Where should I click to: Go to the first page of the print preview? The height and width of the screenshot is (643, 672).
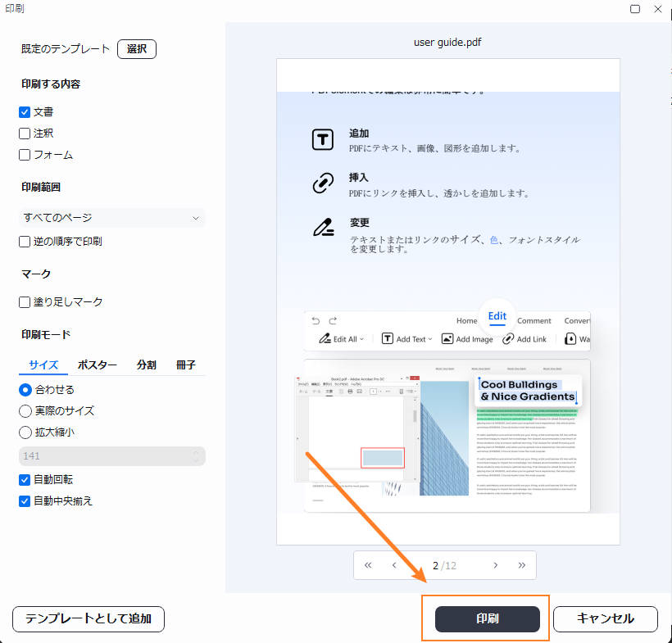coord(367,565)
